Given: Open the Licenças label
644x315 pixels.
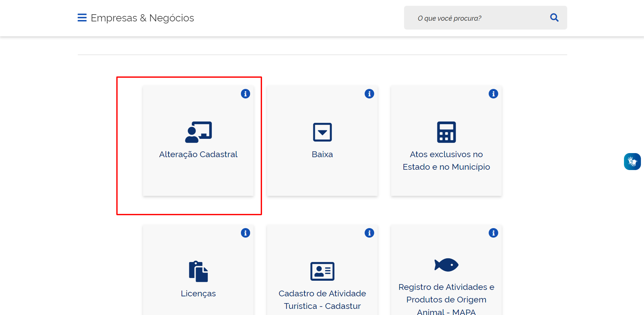Looking at the screenshot, I should pyautogui.click(x=198, y=293).
